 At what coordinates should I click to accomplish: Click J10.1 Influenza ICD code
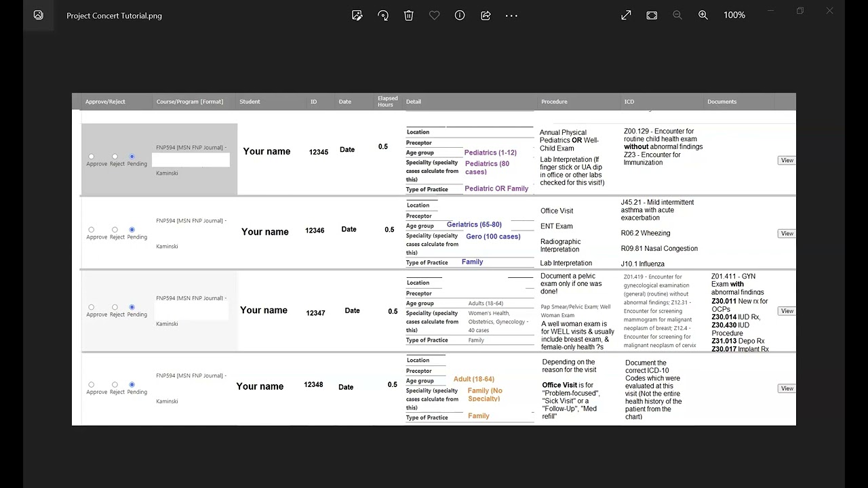[x=643, y=264]
